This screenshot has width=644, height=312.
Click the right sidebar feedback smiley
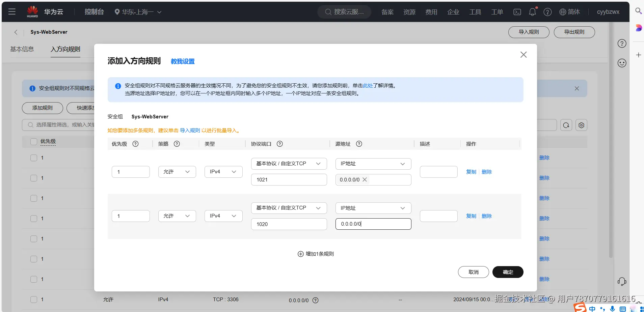coord(622,63)
